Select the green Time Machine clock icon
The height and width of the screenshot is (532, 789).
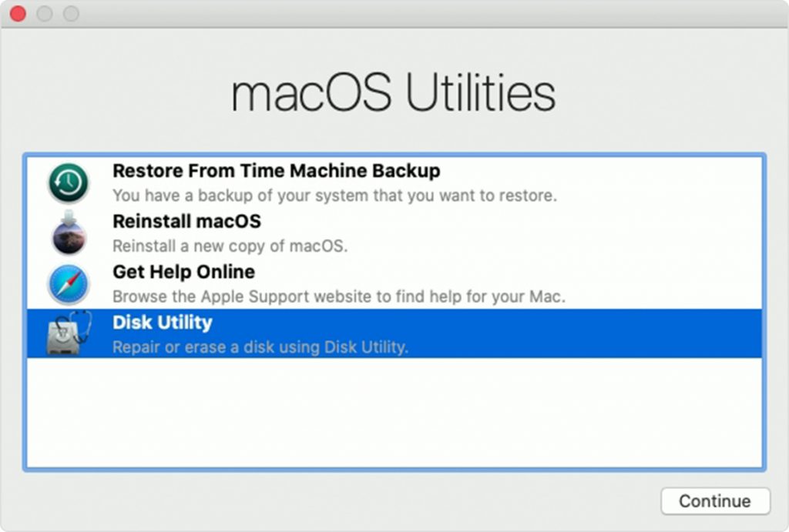tap(68, 182)
